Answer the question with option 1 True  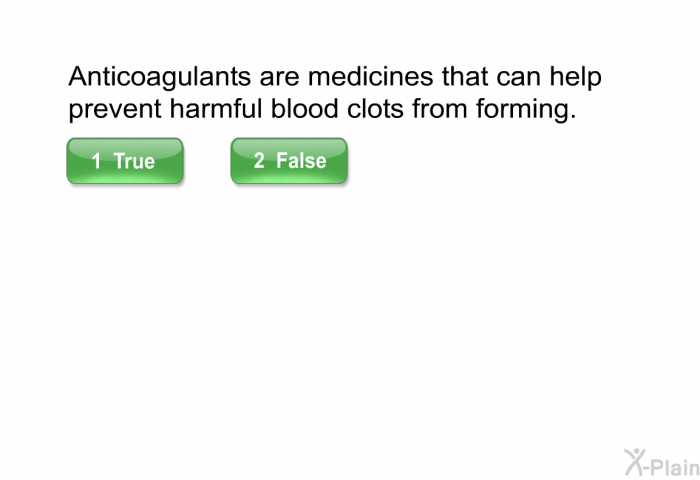[125, 161]
